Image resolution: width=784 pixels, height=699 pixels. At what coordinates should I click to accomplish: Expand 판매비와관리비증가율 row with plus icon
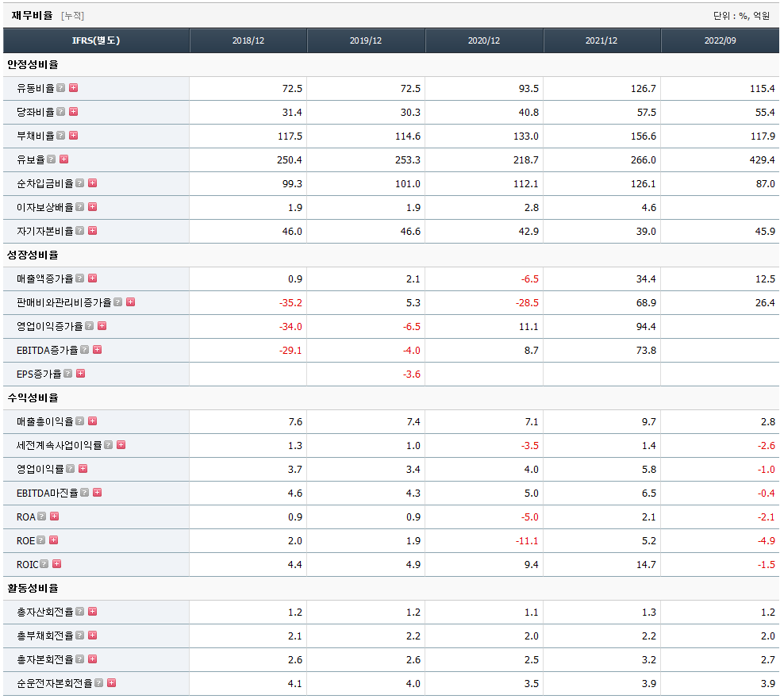coord(130,302)
